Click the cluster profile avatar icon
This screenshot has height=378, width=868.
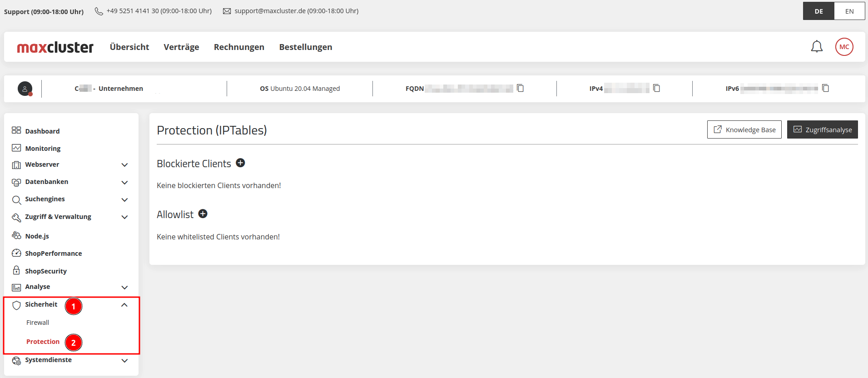point(25,89)
